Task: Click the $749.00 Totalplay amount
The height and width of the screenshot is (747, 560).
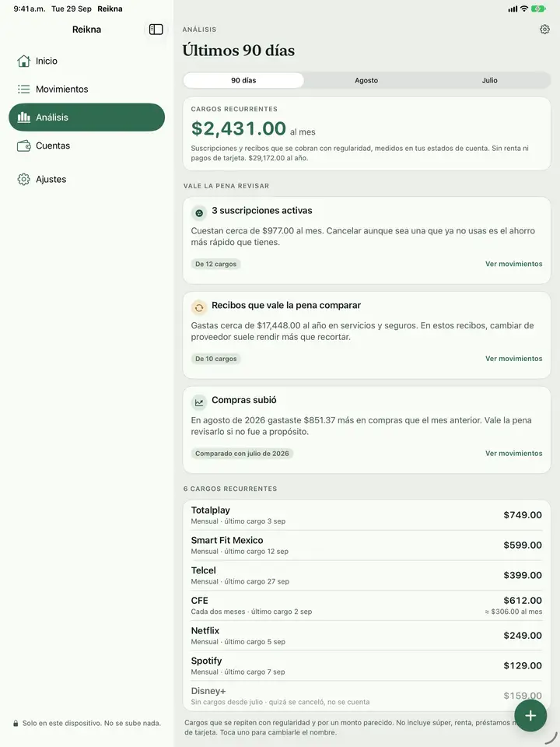Action: [x=523, y=515]
